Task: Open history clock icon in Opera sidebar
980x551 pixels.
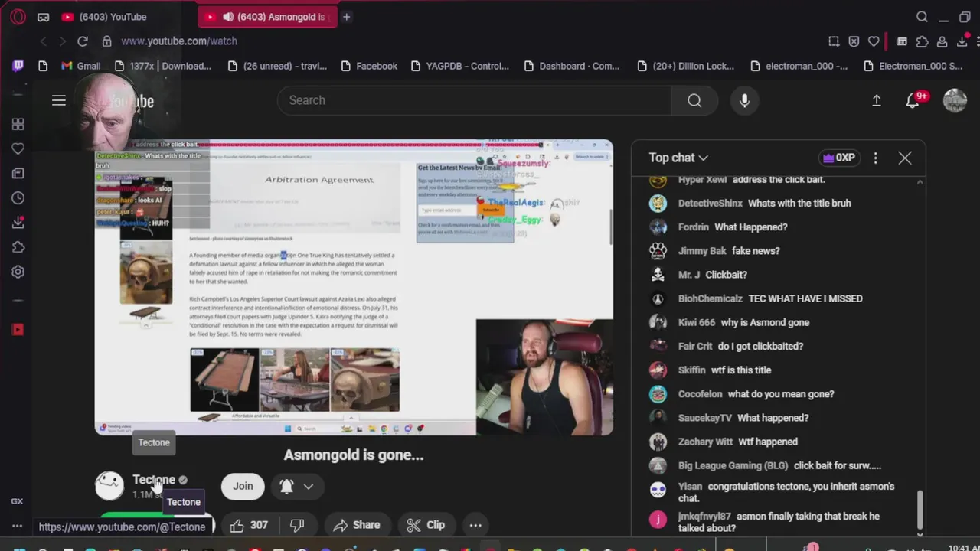Action: (18, 198)
